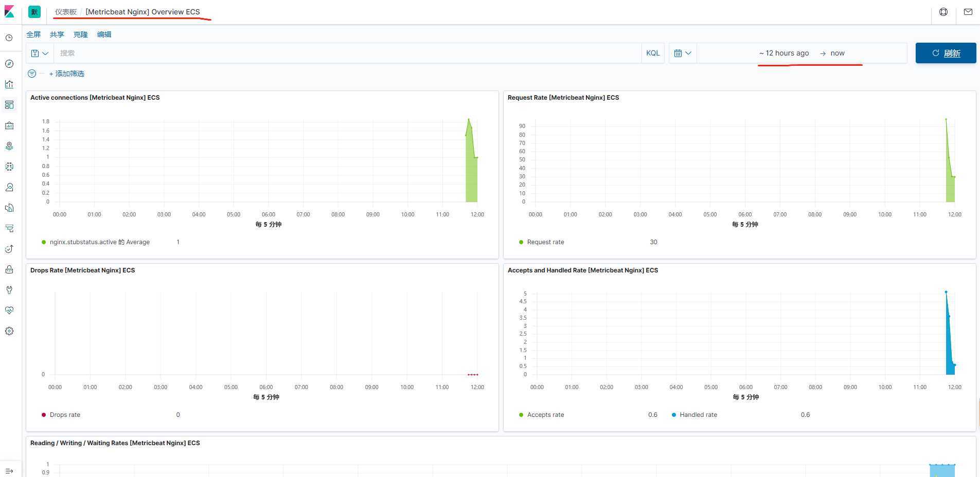Open Dev Tools wrench icon
The width and height of the screenshot is (980, 477).
pyautogui.click(x=9, y=290)
